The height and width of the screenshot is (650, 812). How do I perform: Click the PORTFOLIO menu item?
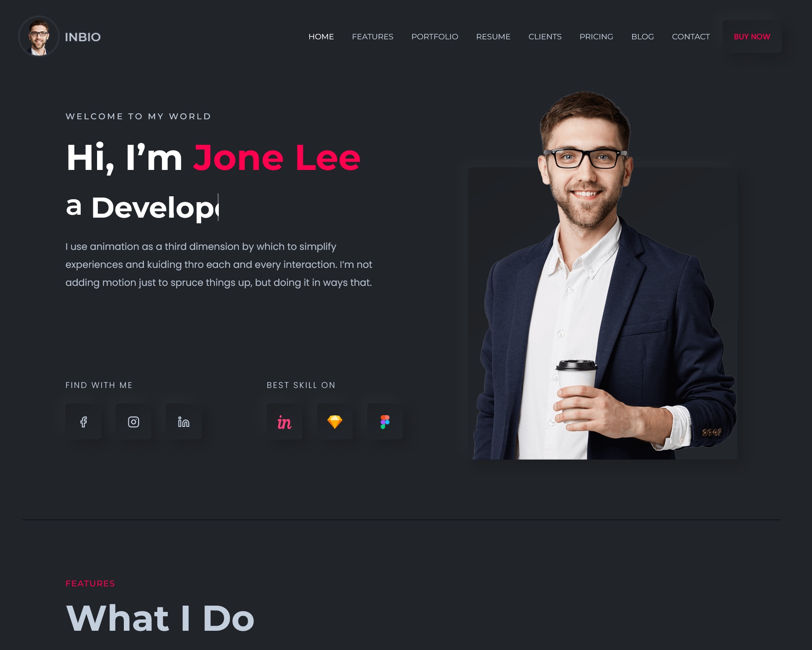tap(435, 36)
